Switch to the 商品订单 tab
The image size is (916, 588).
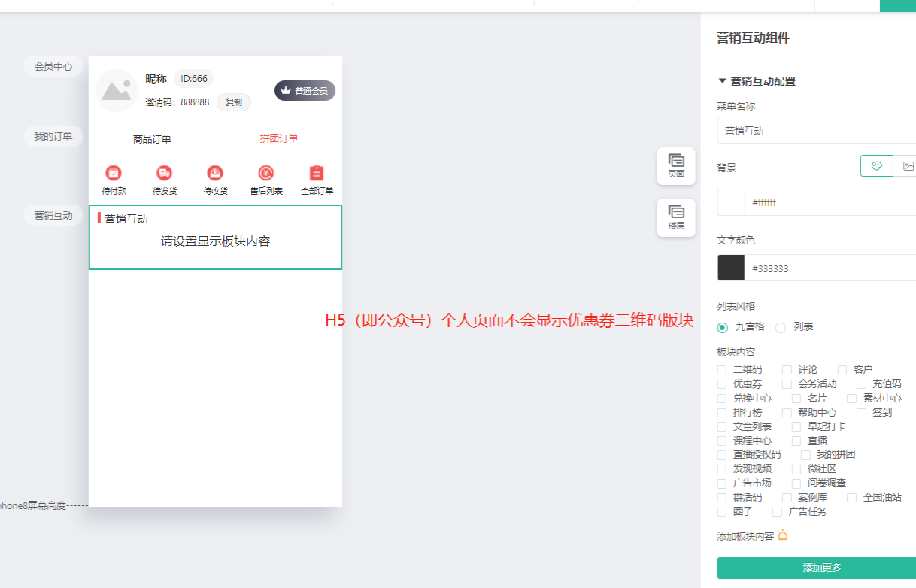pos(152,138)
